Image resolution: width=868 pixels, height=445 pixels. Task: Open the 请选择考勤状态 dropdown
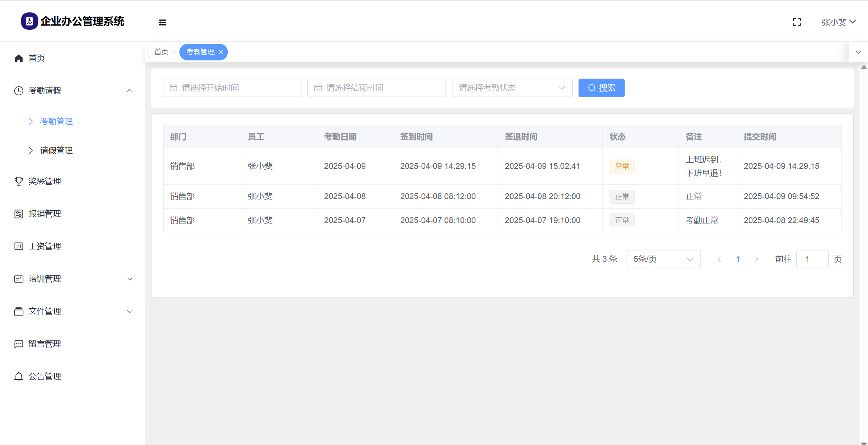pos(511,88)
